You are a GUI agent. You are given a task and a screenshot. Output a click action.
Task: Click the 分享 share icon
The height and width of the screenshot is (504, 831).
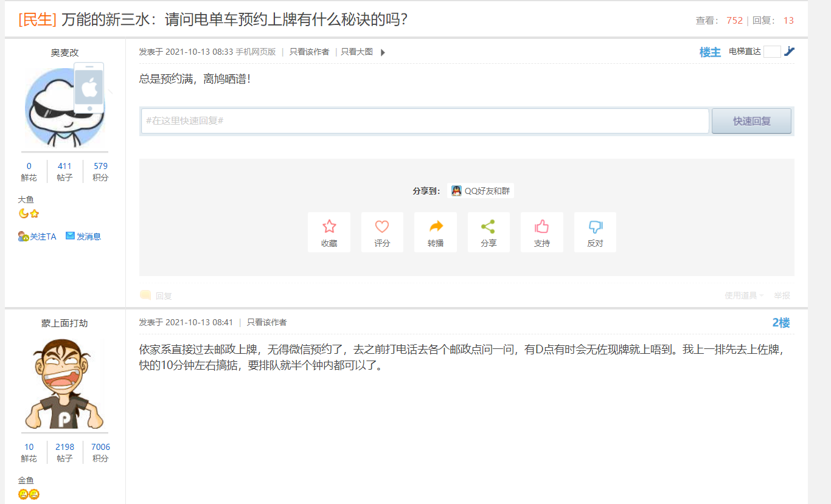click(x=489, y=227)
